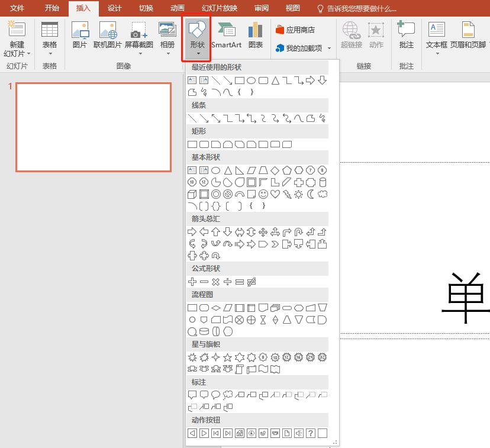Select the heart shape in 基本形状
Screen dimensions: 490x448
[275, 194]
